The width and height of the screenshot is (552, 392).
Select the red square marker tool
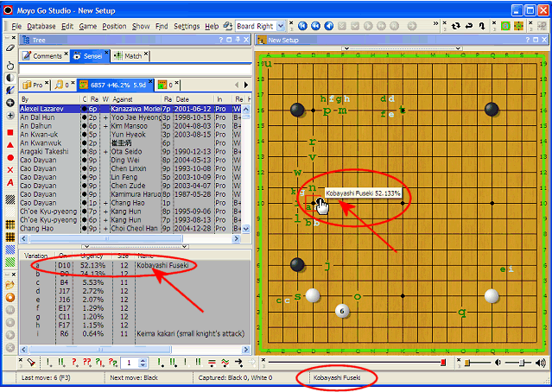pyautogui.click(x=10, y=132)
